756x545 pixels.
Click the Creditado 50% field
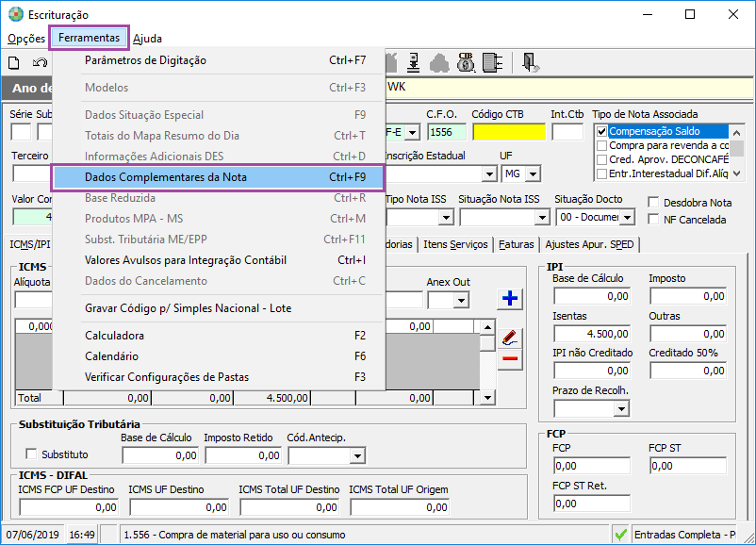pyautogui.click(x=687, y=371)
